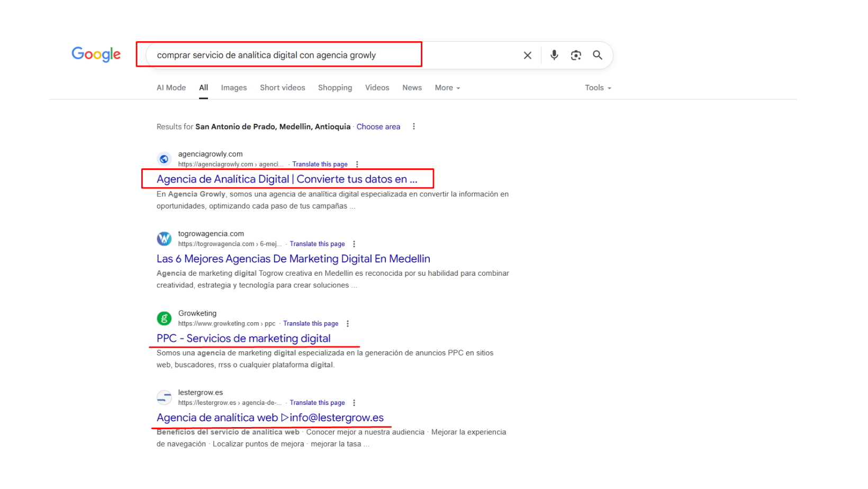
Task: Open Google Lens image search icon
Action: tap(576, 55)
